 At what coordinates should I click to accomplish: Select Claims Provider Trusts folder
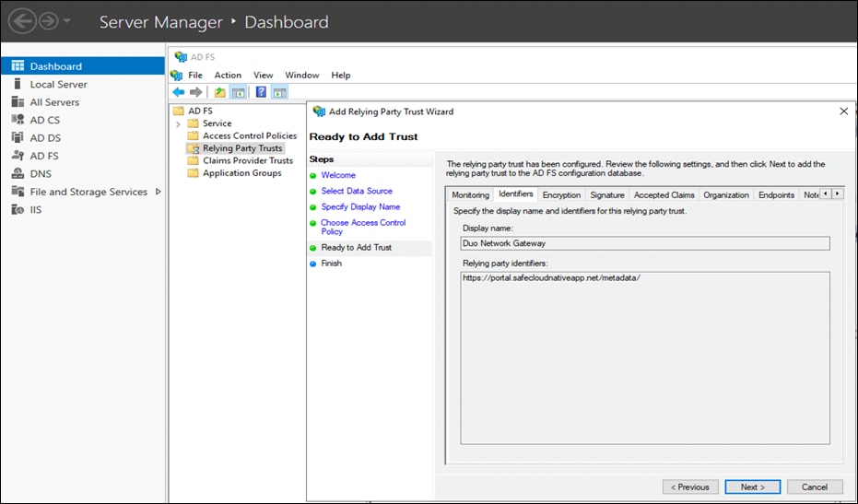coord(247,160)
